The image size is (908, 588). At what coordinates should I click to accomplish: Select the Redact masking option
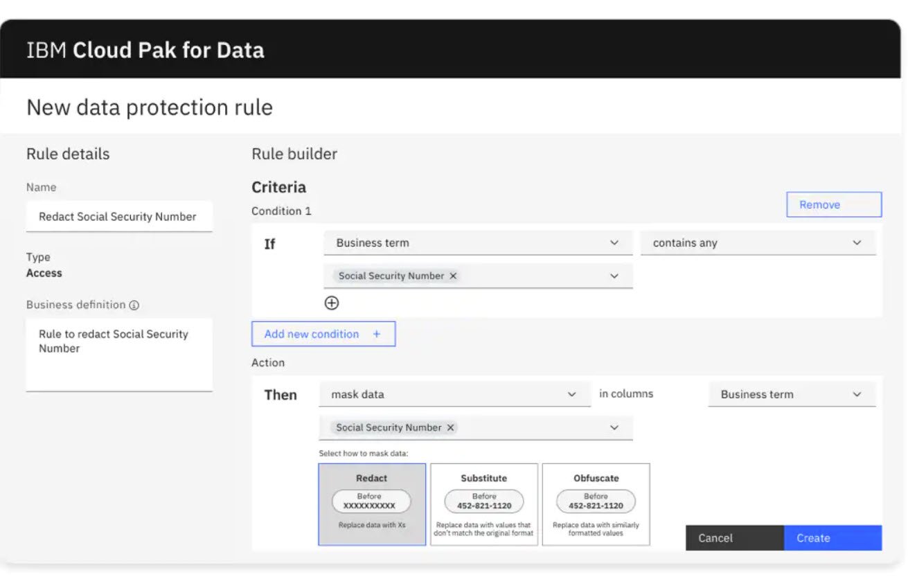pyautogui.click(x=372, y=504)
